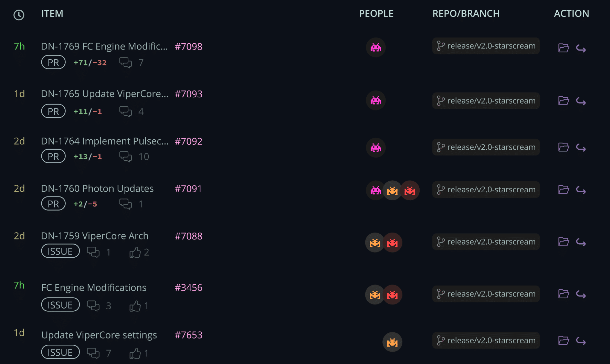This screenshot has height=364, width=610.
Task: Click red avatar on DN-1760 Photon Updates
Action: [410, 190]
